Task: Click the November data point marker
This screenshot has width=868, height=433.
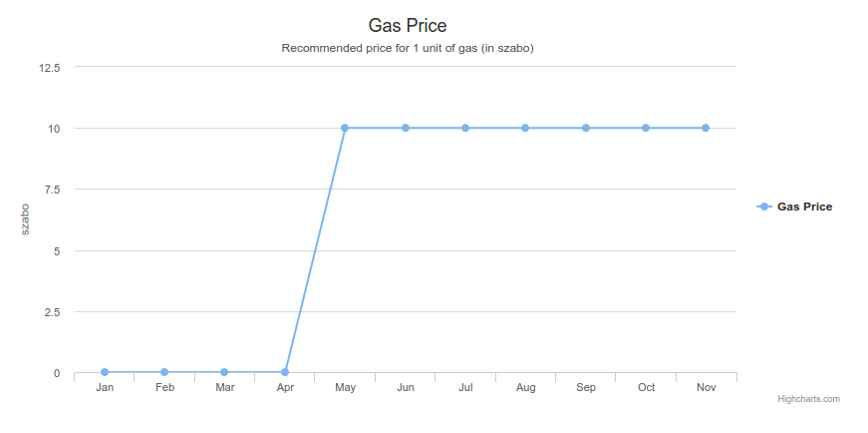Action: point(706,128)
